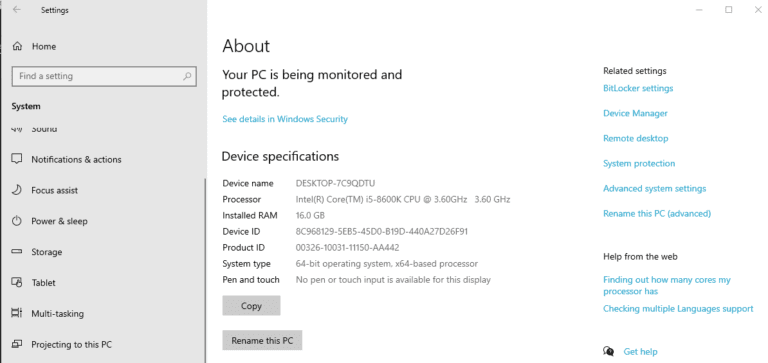The width and height of the screenshot is (768, 363).
Task: Copy the device specifications
Action: (x=251, y=306)
